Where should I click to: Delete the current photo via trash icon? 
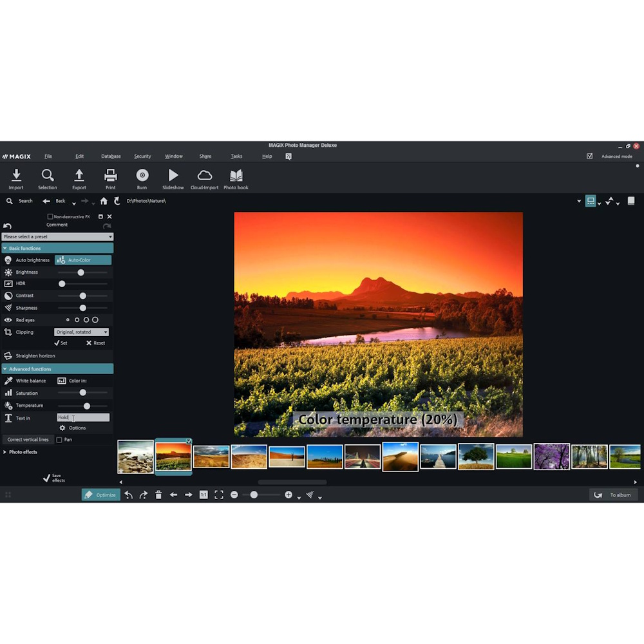click(x=158, y=495)
